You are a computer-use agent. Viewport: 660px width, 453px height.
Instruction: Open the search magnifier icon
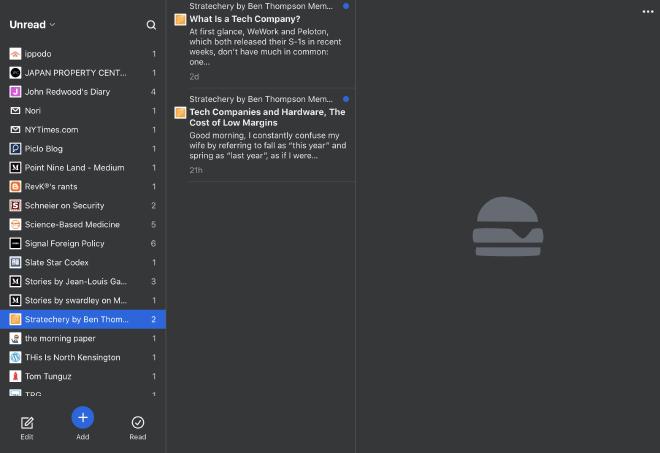click(151, 25)
